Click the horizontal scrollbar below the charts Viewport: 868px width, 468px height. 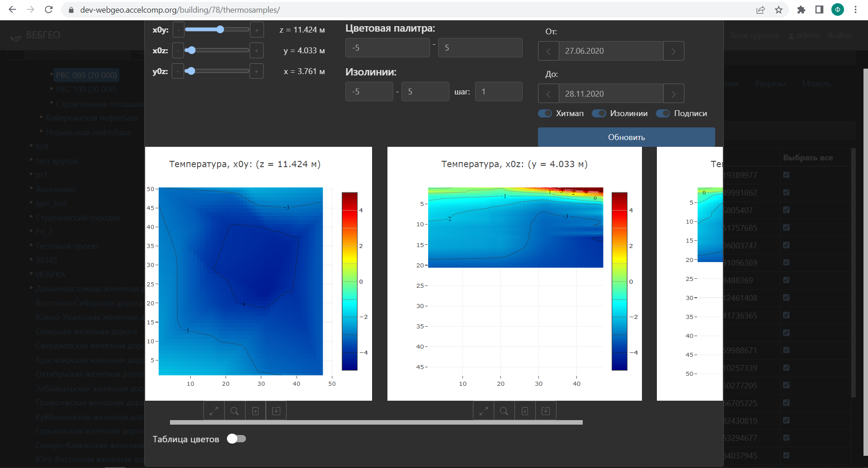(x=376, y=422)
